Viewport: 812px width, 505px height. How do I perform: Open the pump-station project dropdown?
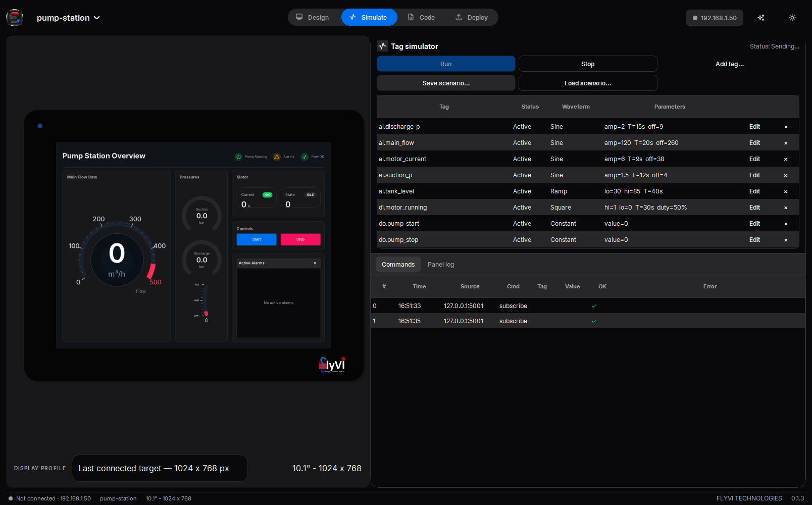point(68,18)
